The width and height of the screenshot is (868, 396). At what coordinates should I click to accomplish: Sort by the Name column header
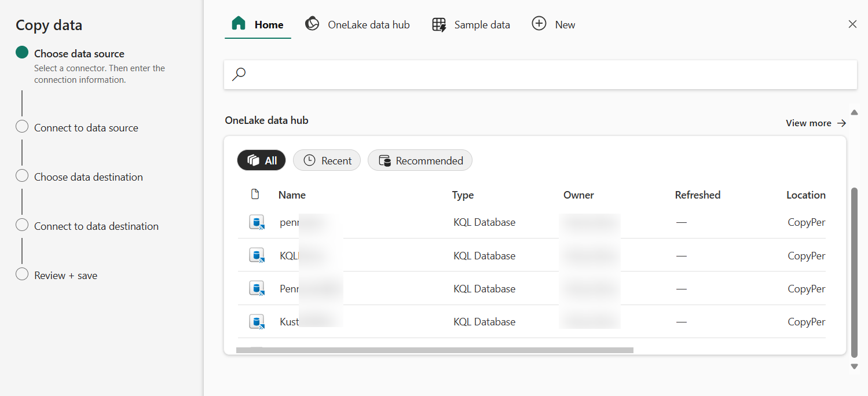coord(292,195)
